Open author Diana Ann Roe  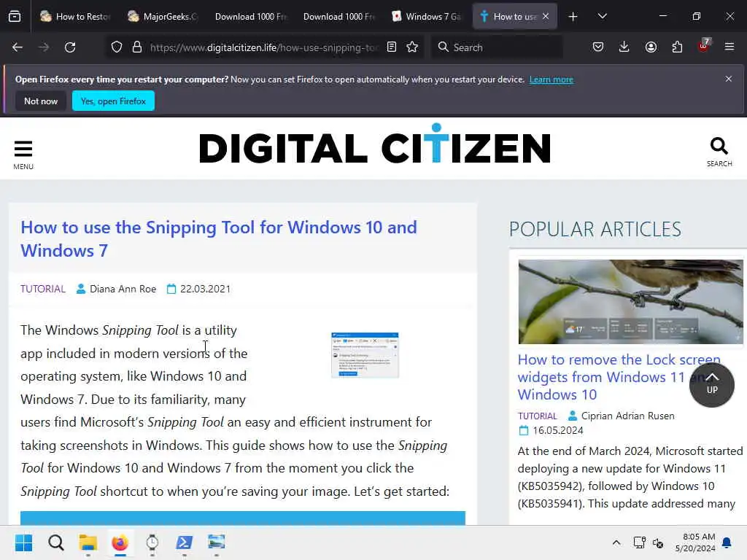(x=123, y=289)
